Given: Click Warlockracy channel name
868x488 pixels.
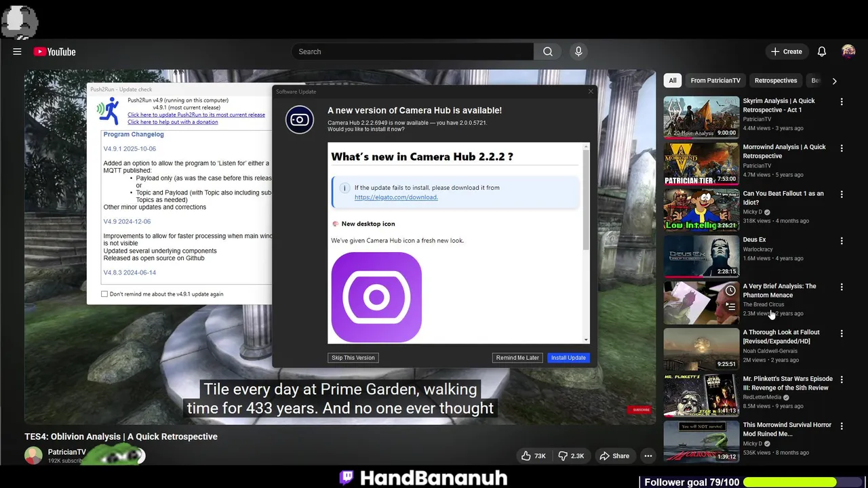Looking at the screenshot, I should 757,249.
